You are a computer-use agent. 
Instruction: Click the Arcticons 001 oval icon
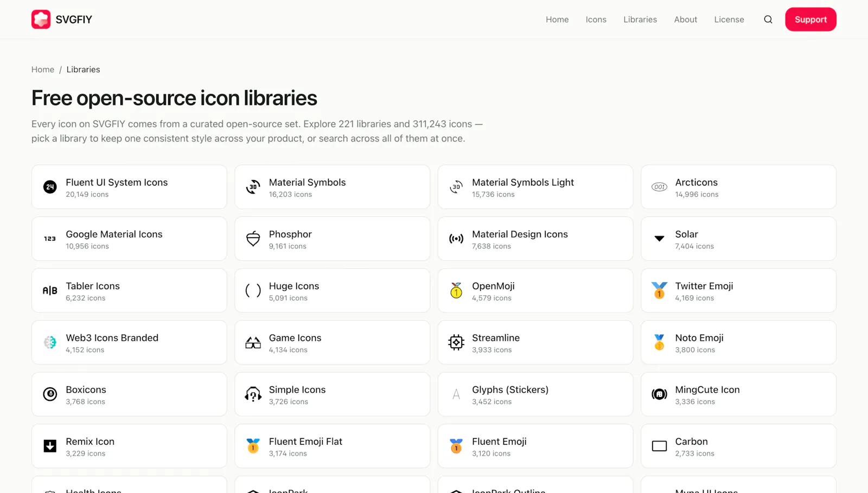tap(659, 187)
